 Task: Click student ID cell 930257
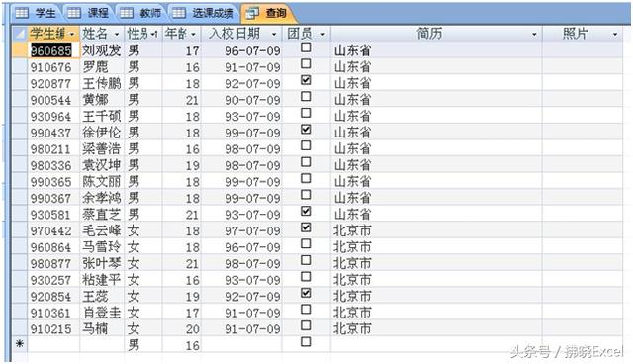[x=53, y=280]
